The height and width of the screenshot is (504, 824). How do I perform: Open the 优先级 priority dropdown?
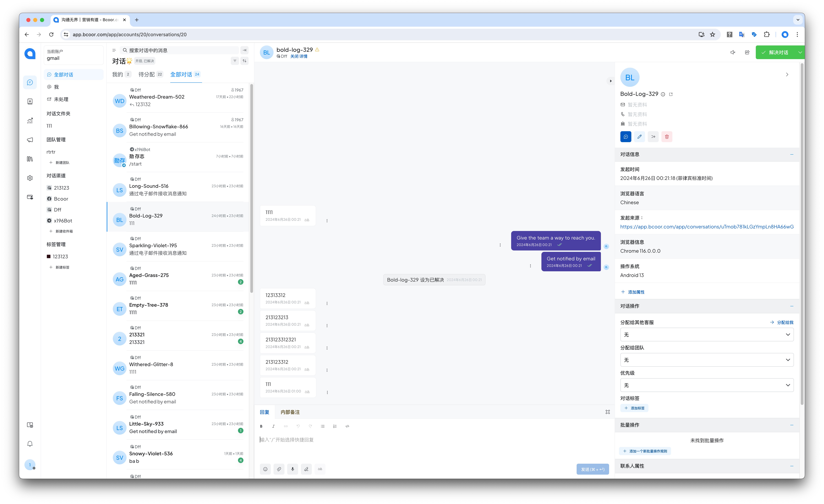coord(706,385)
